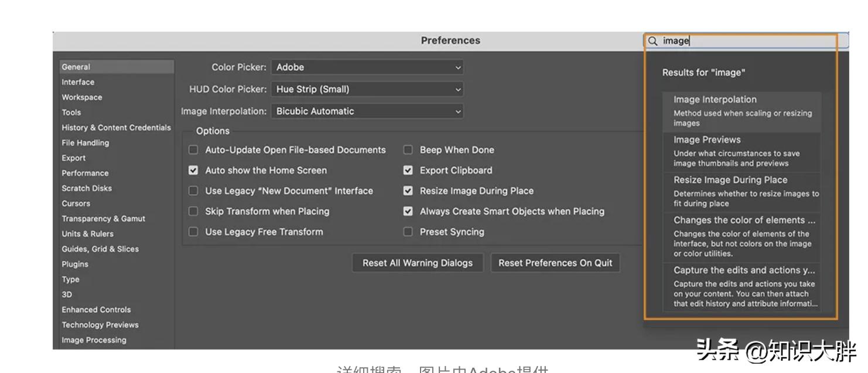The height and width of the screenshot is (373, 868).
Task: Open the Units & Rulers category
Action: 88,234
